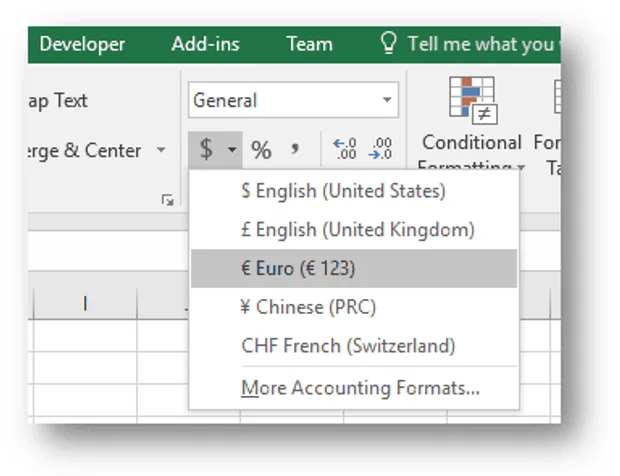Click the Accounting Number Format dollar icon
The height and width of the screenshot is (476, 620).
[x=206, y=150]
